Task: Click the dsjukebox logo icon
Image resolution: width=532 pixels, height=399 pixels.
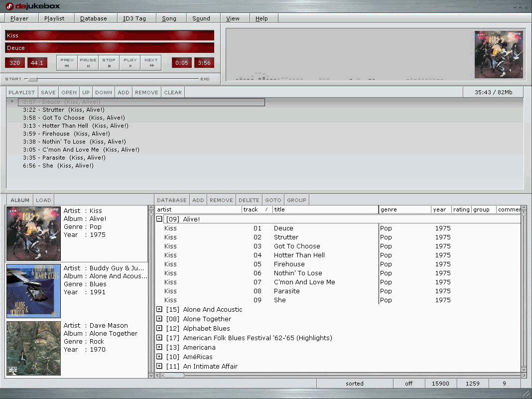Action: (9, 6)
